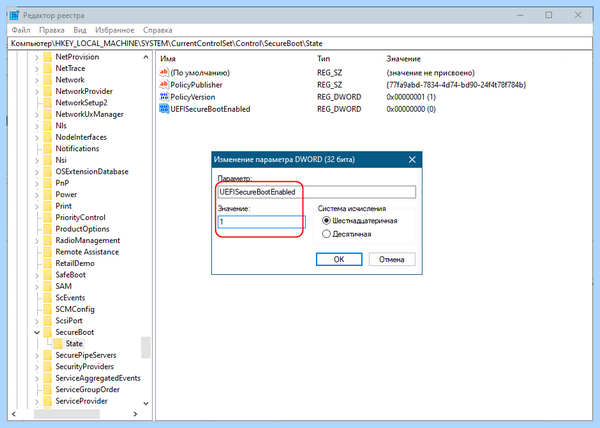Image resolution: width=600 pixels, height=428 pixels.
Task: Expand the RadioManagement tree node
Action: [x=37, y=241]
